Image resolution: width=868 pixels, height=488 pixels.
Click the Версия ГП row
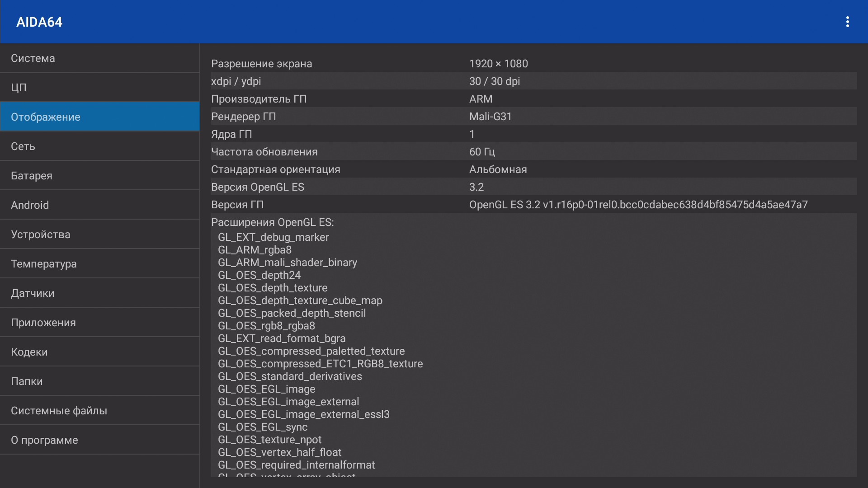click(533, 205)
